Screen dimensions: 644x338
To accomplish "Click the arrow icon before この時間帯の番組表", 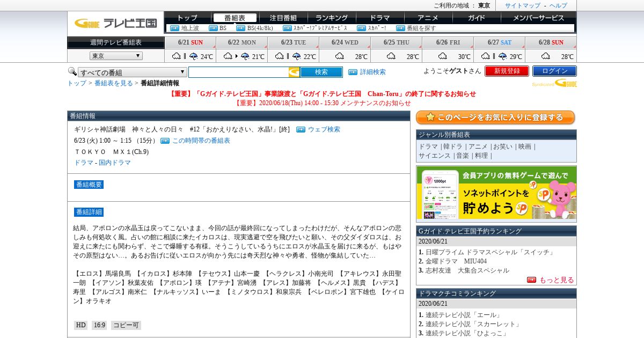I will point(165,141).
